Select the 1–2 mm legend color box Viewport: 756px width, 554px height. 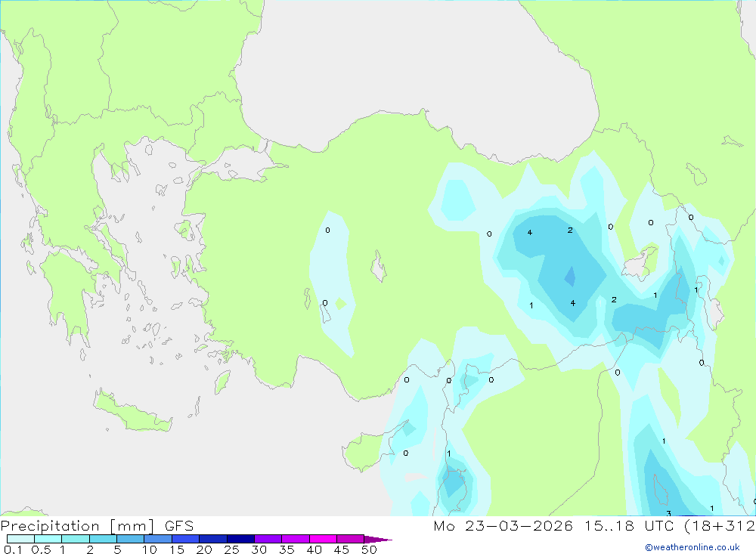(x=76, y=539)
